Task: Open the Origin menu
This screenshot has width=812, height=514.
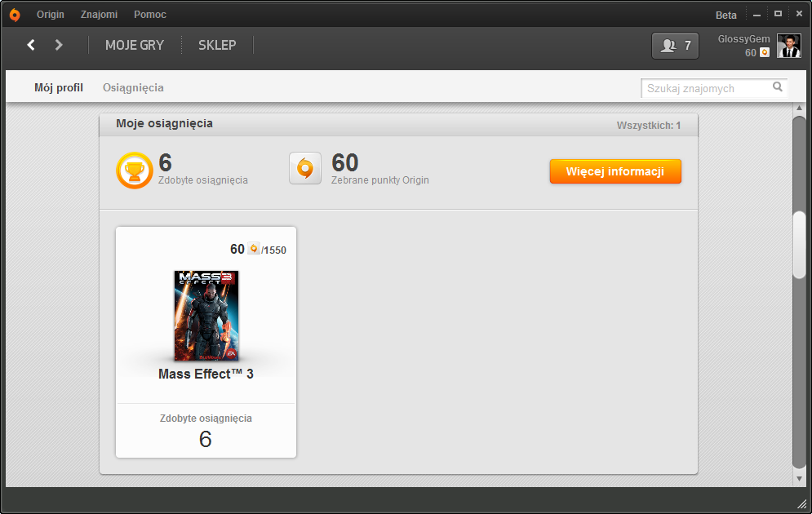Action: (x=51, y=15)
